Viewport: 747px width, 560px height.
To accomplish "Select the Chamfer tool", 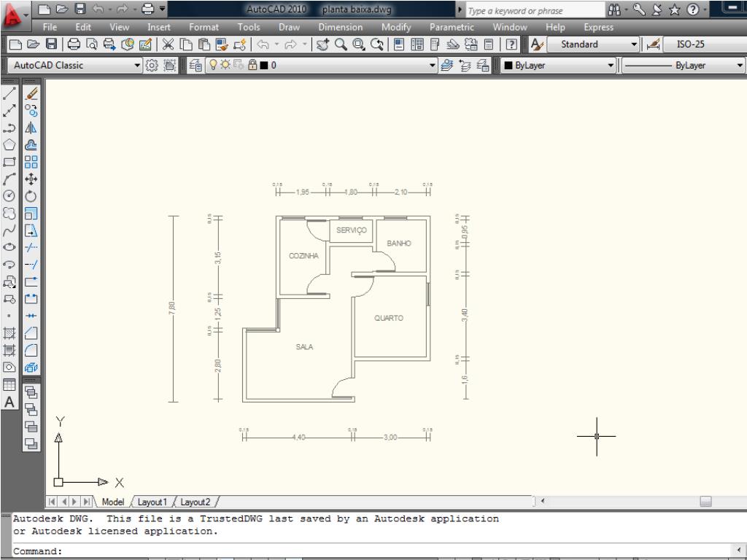I will point(31,332).
